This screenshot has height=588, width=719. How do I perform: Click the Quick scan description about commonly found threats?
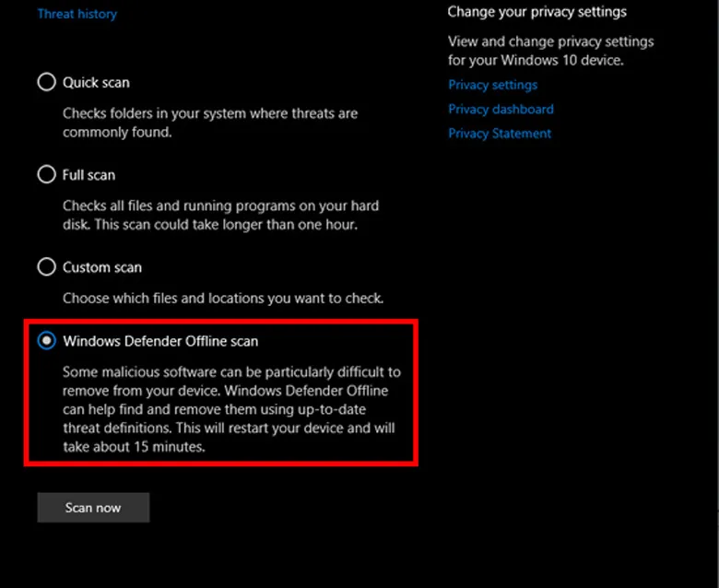210,123
